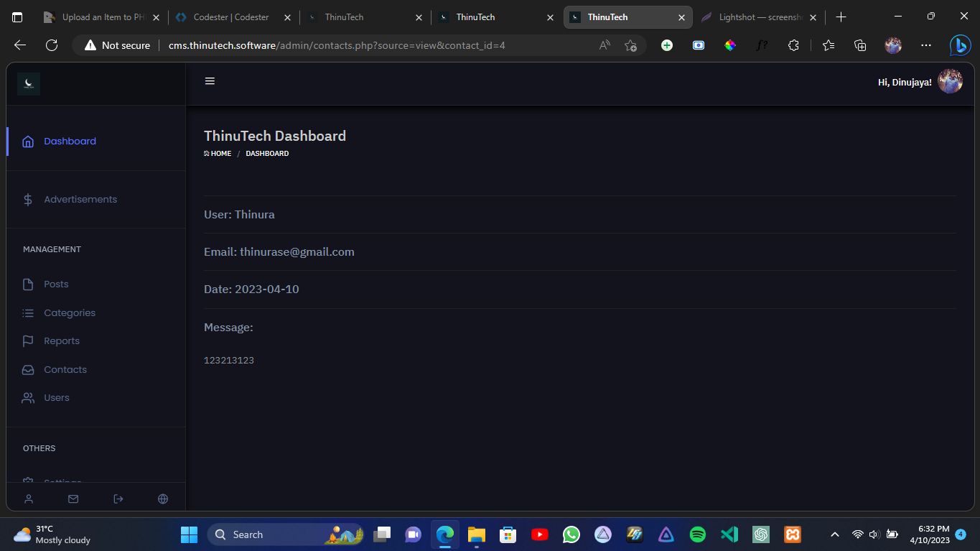Image resolution: width=980 pixels, height=551 pixels.
Task: Click the globe icon in sidebar footer
Action: (163, 499)
